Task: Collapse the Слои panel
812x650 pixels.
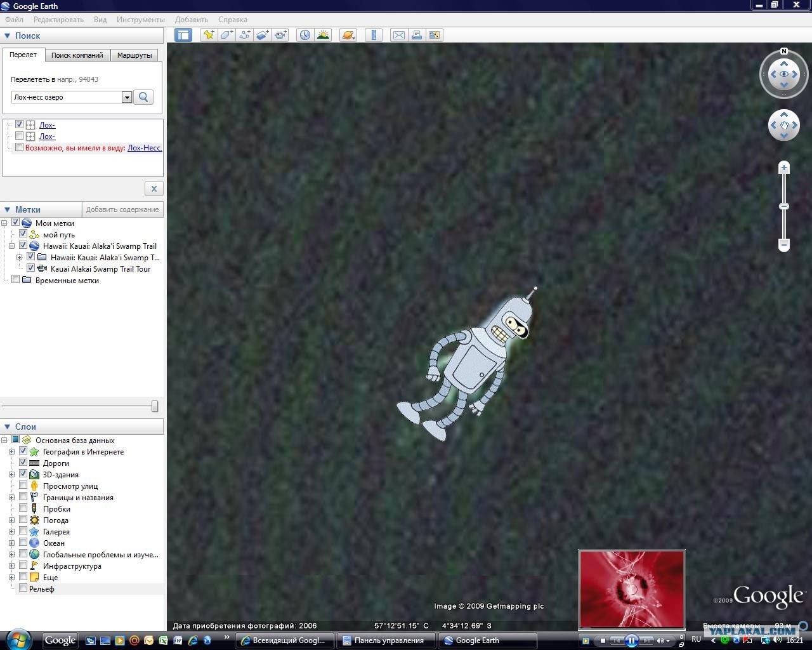Action: point(8,427)
